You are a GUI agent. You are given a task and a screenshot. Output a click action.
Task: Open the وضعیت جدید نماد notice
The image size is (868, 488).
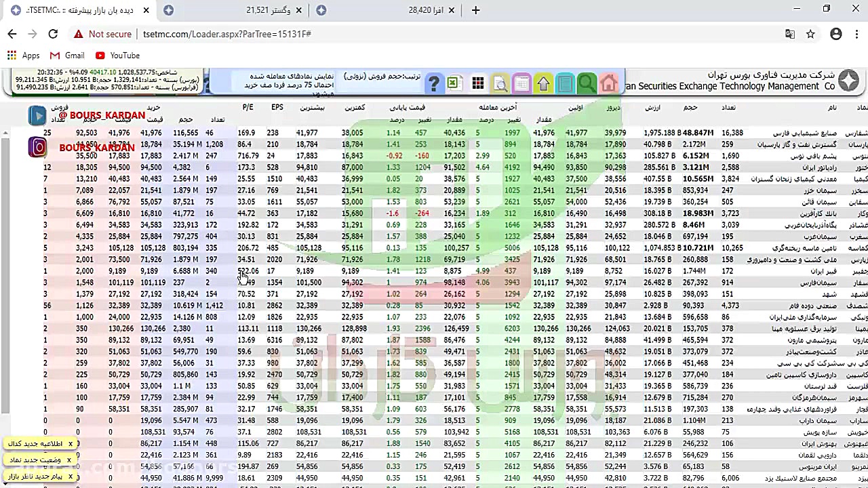[x=34, y=460]
